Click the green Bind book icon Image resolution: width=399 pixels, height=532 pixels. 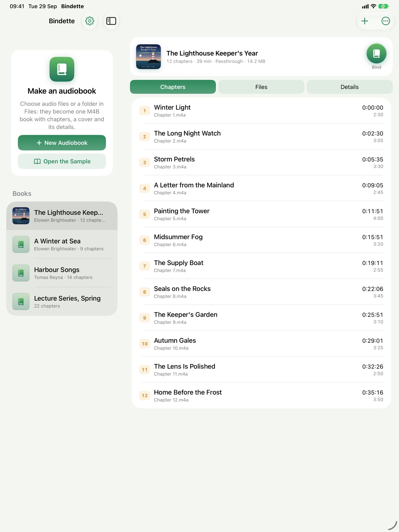coord(376,54)
